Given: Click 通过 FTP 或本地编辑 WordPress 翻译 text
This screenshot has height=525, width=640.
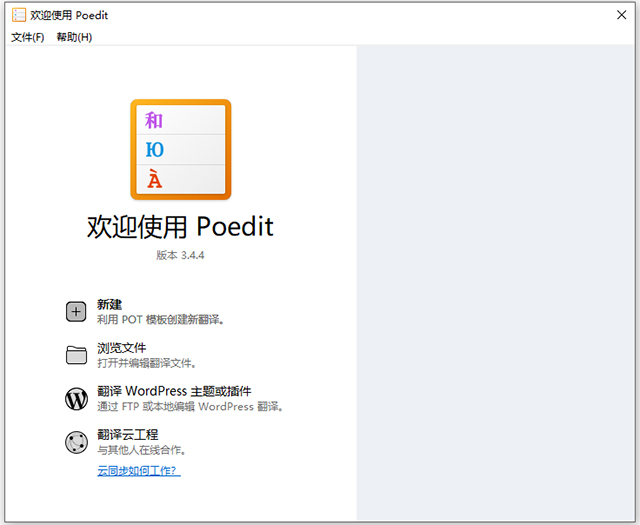Looking at the screenshot, I should pyautogui.click(x=190, y=407).
